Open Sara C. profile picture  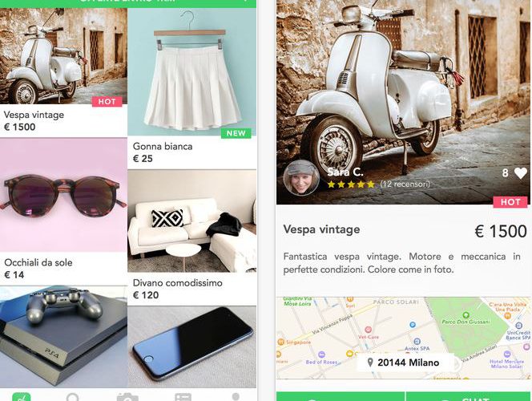(x=301, y=177)
